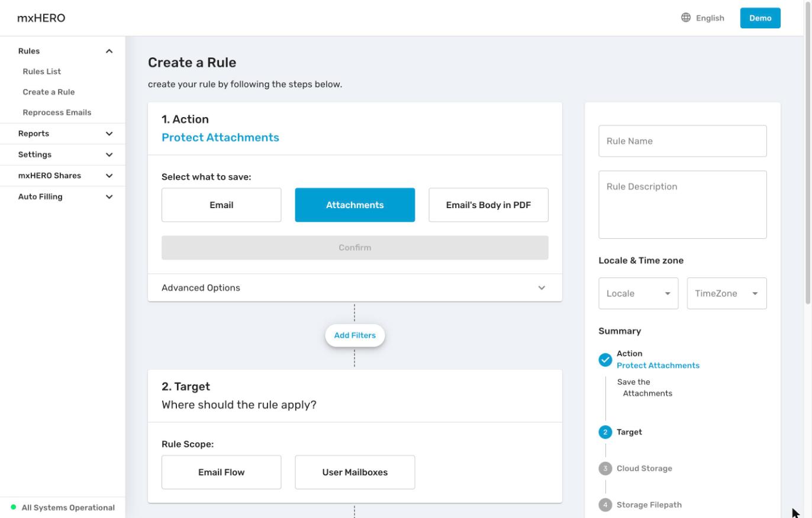
Task: Choose Email as what to save
Action: pyautogui.click(x=221, y=205)
